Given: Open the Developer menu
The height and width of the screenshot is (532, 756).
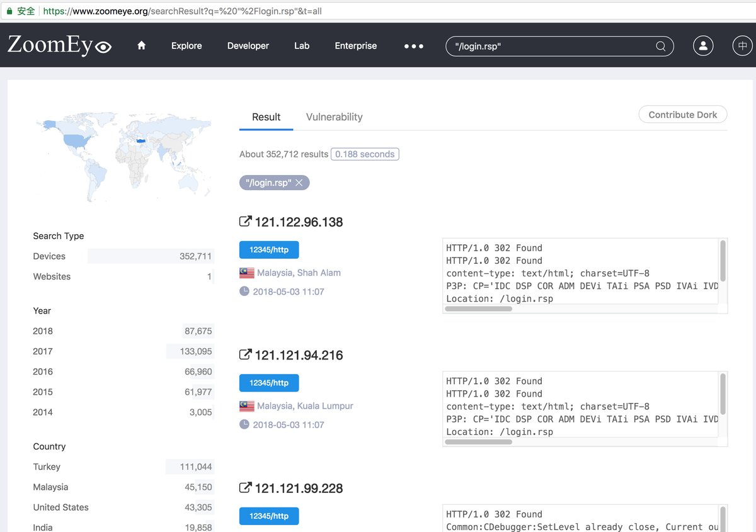Looking at the screenshot, I should click(x=248, y=46).
